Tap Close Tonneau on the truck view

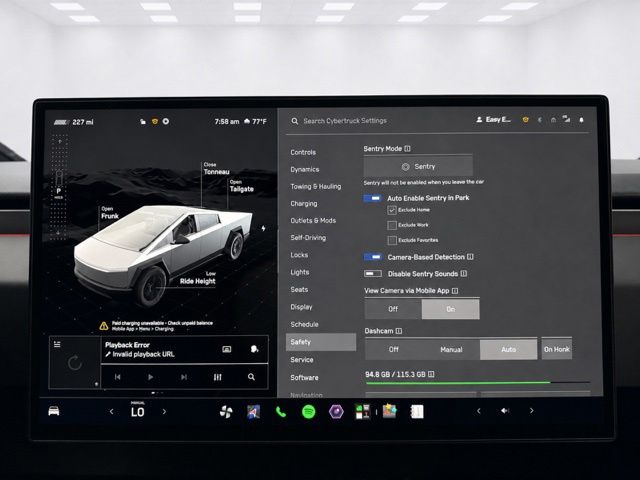point(216,169)
